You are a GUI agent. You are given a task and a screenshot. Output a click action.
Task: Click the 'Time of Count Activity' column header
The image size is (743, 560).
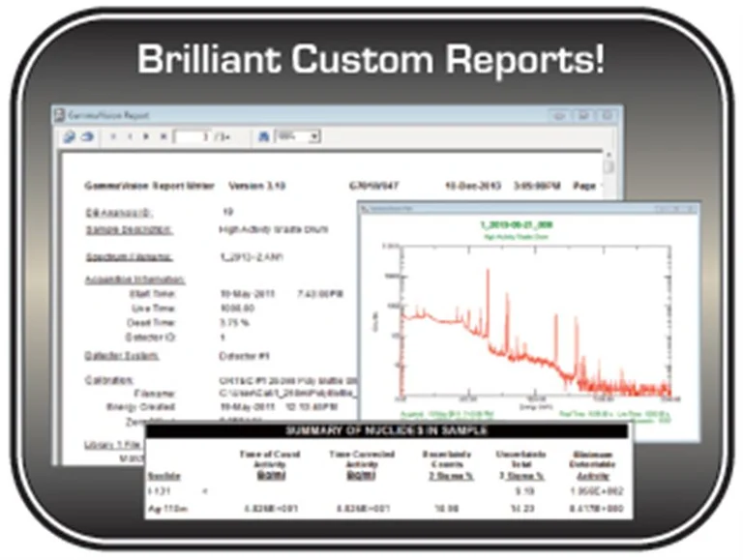[x=270, y=465]
